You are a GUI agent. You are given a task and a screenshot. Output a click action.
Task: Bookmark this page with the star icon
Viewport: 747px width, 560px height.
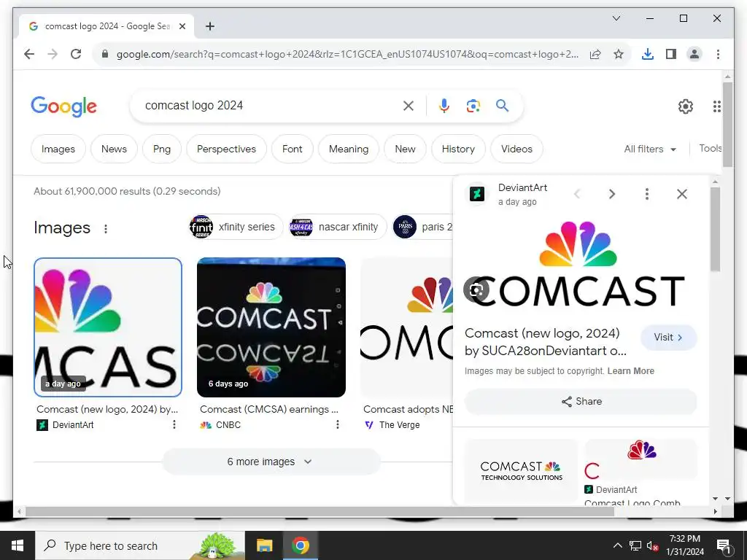[x=619, y=54]
